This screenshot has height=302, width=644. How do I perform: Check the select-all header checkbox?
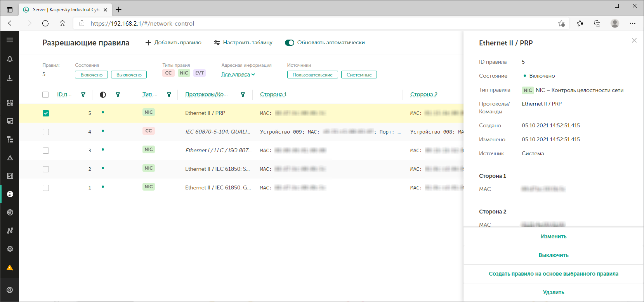point(45,95)
